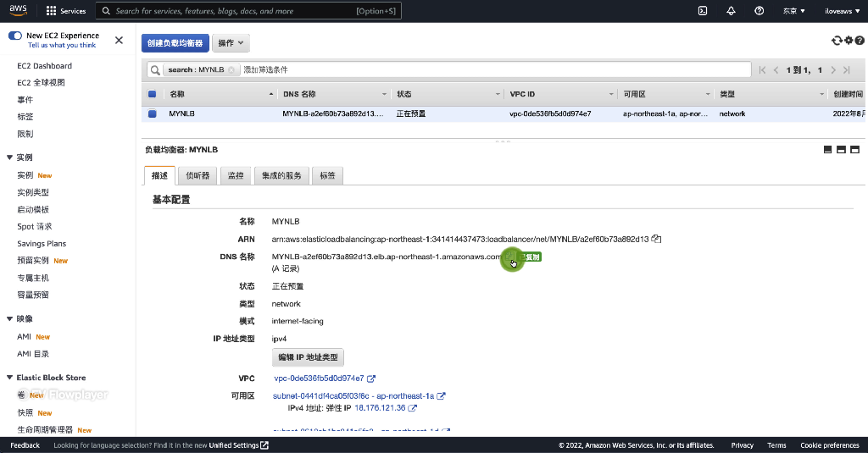Collapse the 映像 sidebar section
The width and height of the screenshot is (868, 453).
point(9,318)
